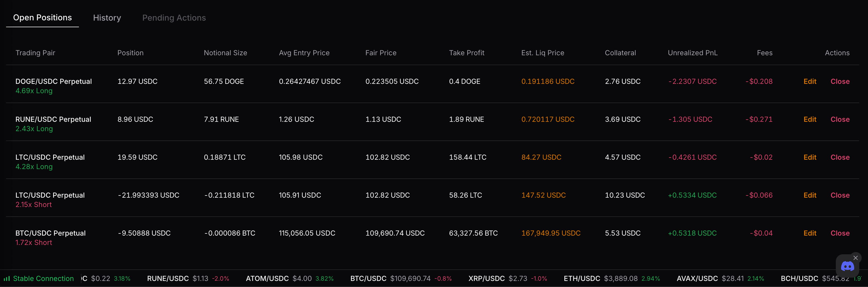The image size is (868, 287).
Task: Open the Pending Actions tab
Action: pos(174,18)
